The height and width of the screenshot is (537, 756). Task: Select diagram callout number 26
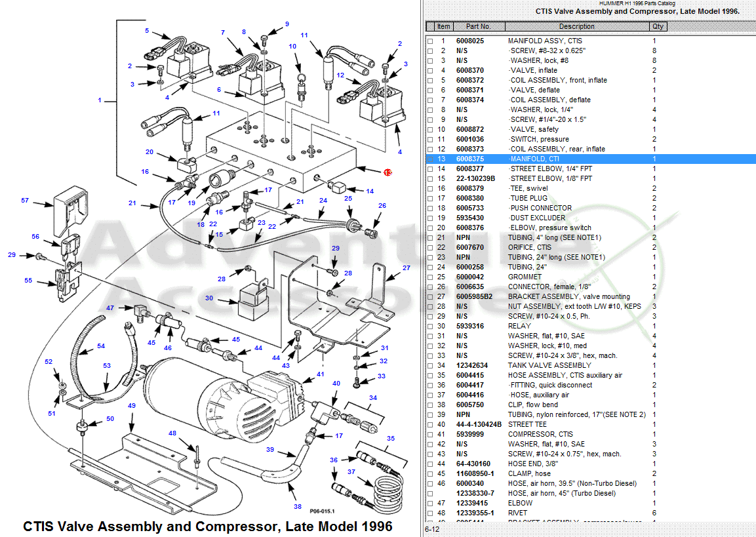[x=382, y=206]
